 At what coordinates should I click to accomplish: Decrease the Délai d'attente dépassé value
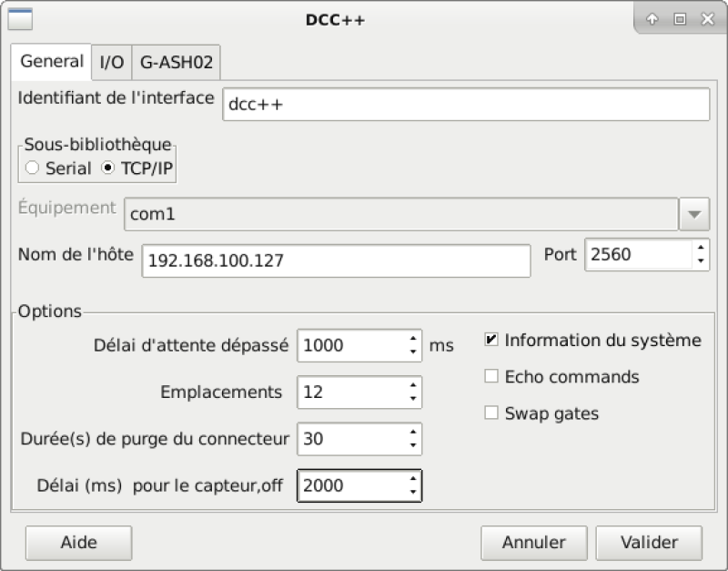413,352
